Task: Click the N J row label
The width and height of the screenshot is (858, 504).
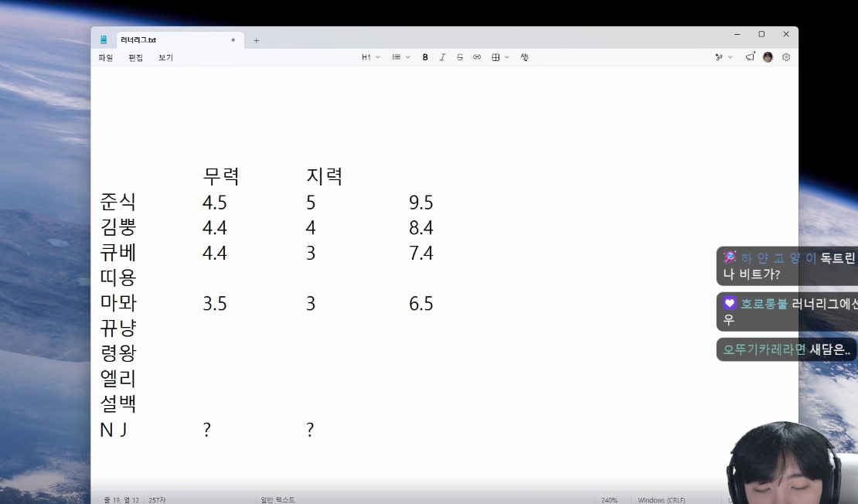Action: (x=114, y=430)
